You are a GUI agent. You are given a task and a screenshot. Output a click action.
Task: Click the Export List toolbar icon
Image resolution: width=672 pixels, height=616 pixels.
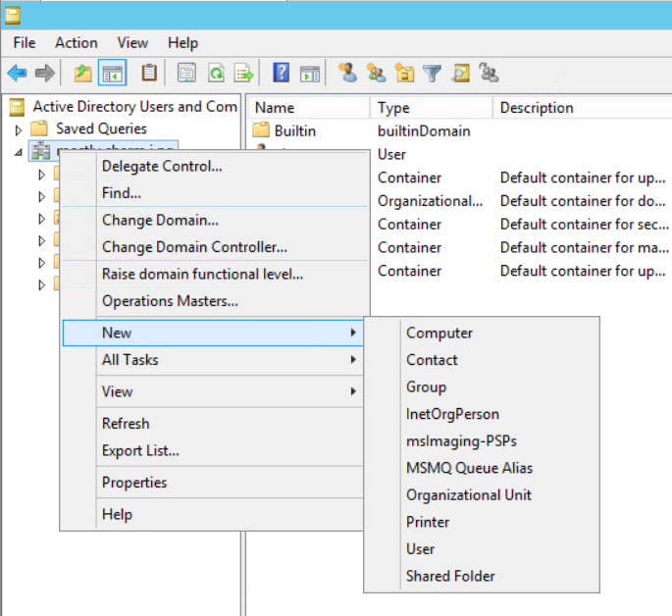(x=244, y=73)
